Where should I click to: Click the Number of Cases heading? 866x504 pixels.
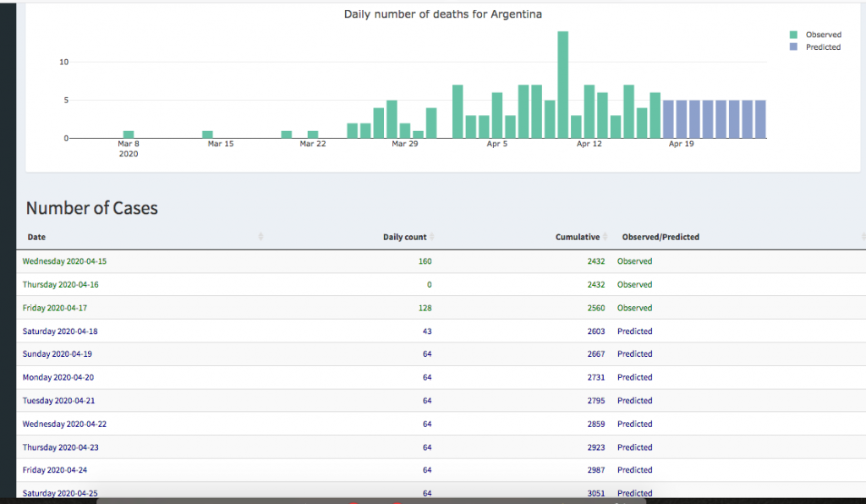tap(91, 208)
